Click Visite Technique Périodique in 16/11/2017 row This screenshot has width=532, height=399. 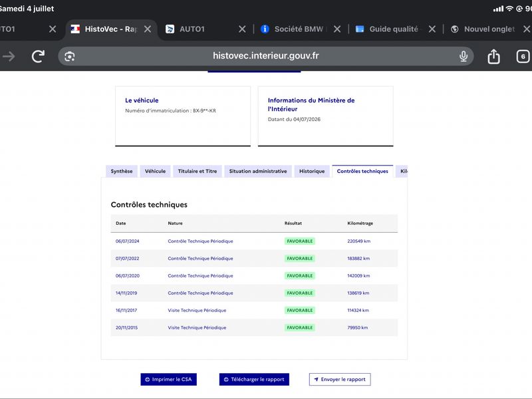pos(197,311)
